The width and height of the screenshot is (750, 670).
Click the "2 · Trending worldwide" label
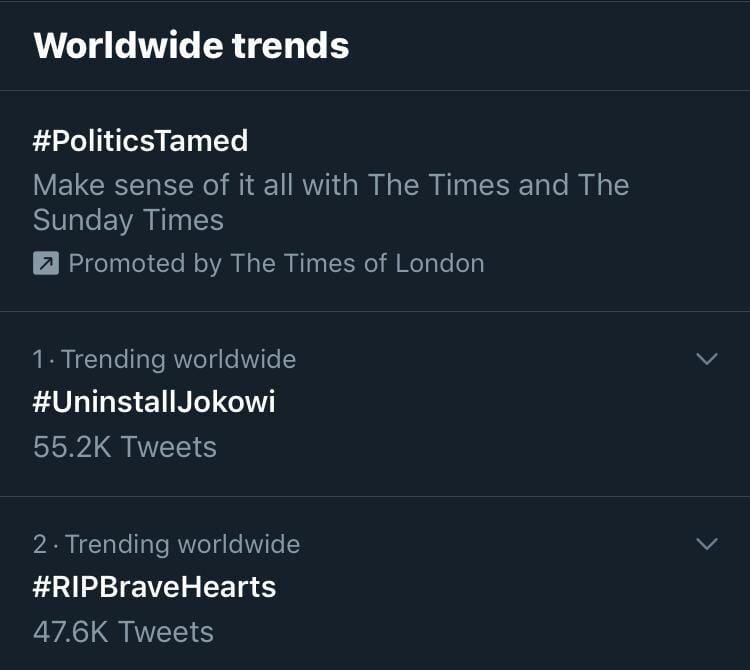pos(167,544)
